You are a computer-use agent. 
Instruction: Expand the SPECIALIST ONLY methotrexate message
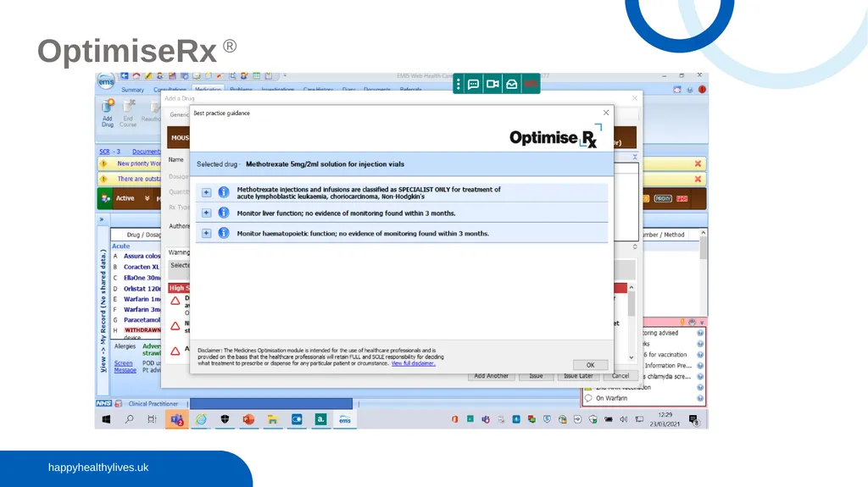(206, 192)
